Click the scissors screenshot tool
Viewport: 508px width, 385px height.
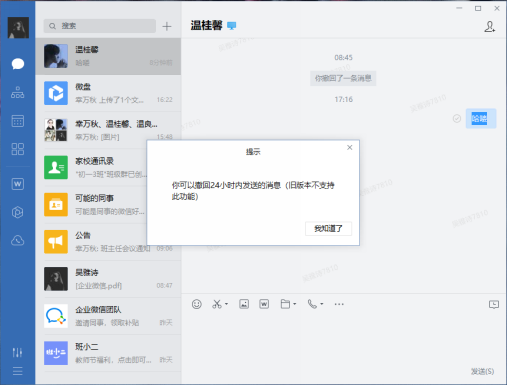(217, 304)
